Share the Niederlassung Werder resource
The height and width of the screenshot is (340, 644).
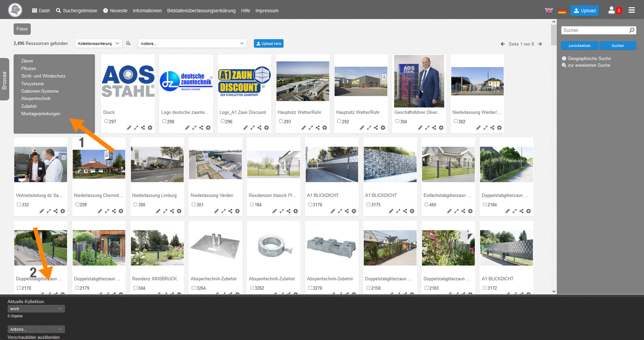[x=492, y=128]
